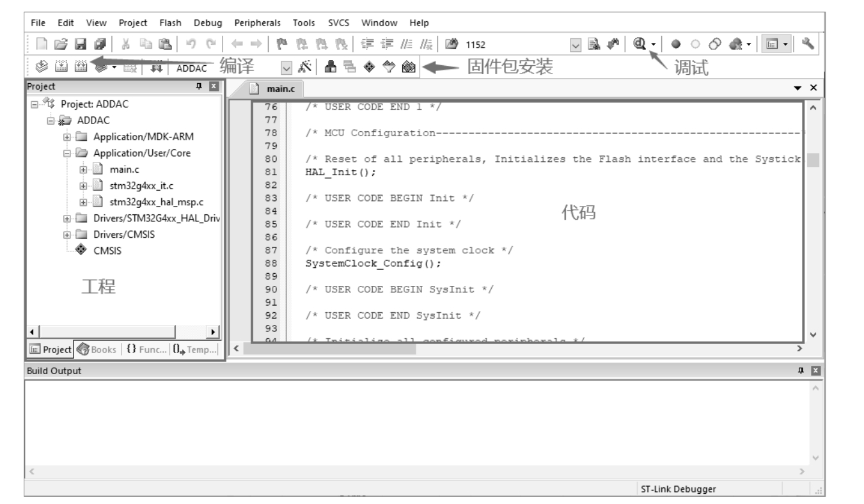This screenshot has width=864, height=504.
Task: Open the search text dropdown next to 1152
Action: [x=576, y=45]
